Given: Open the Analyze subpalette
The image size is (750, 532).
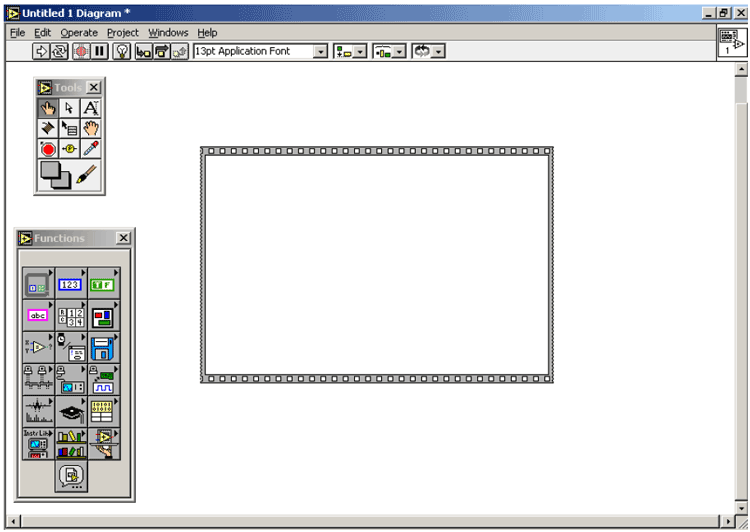Looking at the screenshot, I should tap(38, 411).
